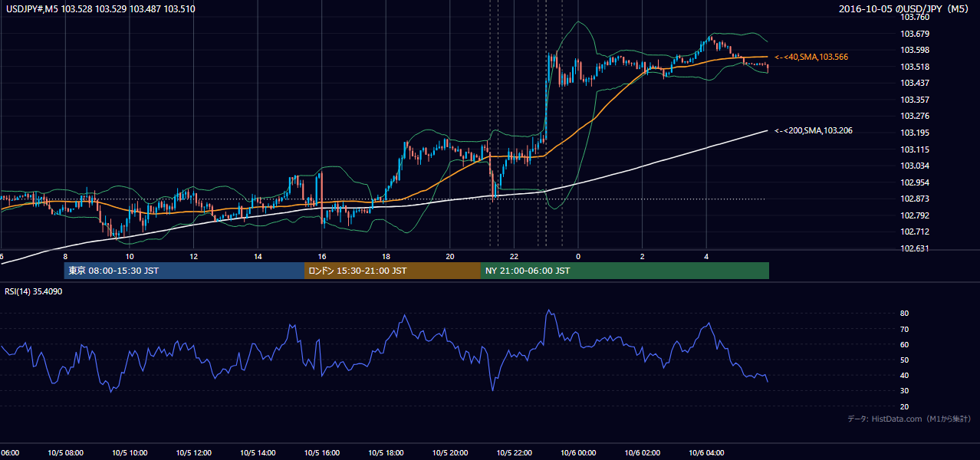
Task: Click RSI level 30 on axis
Action: (x=905, y=391)
